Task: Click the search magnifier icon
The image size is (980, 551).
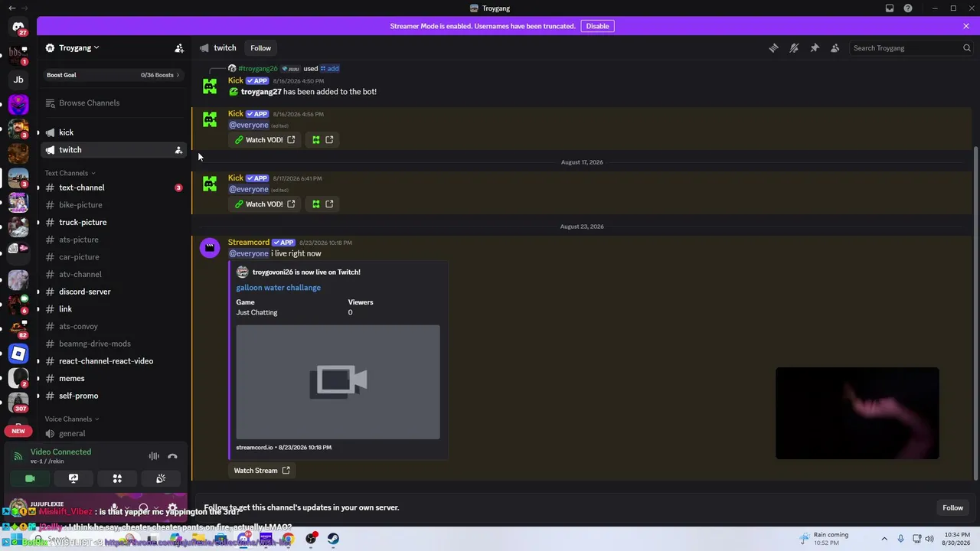Action: click(x=966, y=48)
